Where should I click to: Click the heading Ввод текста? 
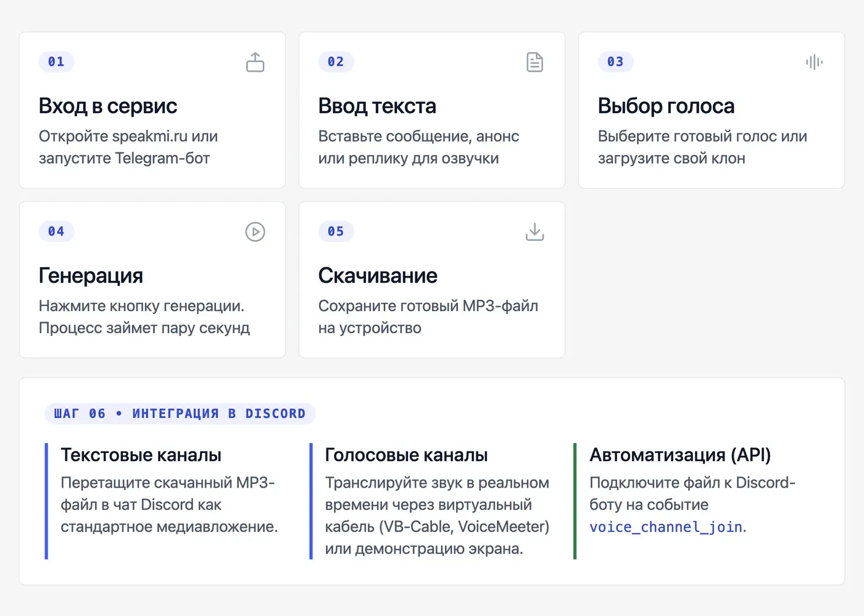pyautogui.click(x=377, y=106)
